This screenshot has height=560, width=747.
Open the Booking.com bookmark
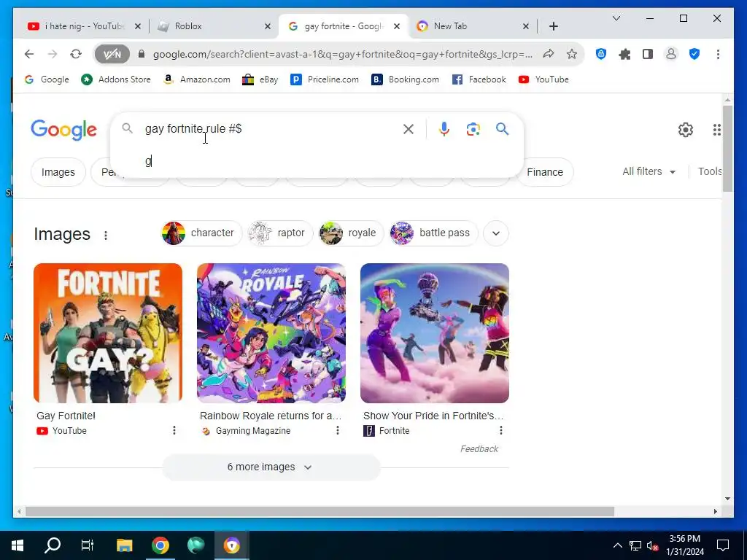coord(406,79)
